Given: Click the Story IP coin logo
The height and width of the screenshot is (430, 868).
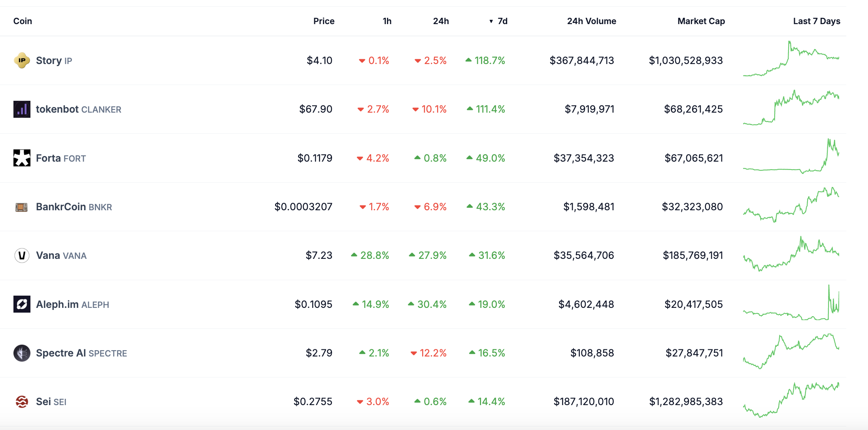Looking at the screenshot, I should (22, 60).
